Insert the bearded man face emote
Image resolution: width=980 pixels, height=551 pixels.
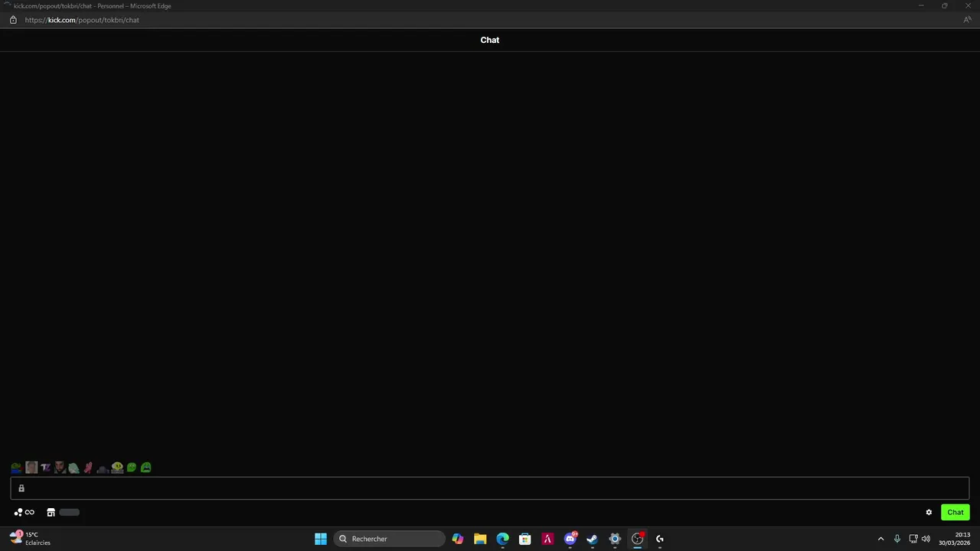pos(60,468)
